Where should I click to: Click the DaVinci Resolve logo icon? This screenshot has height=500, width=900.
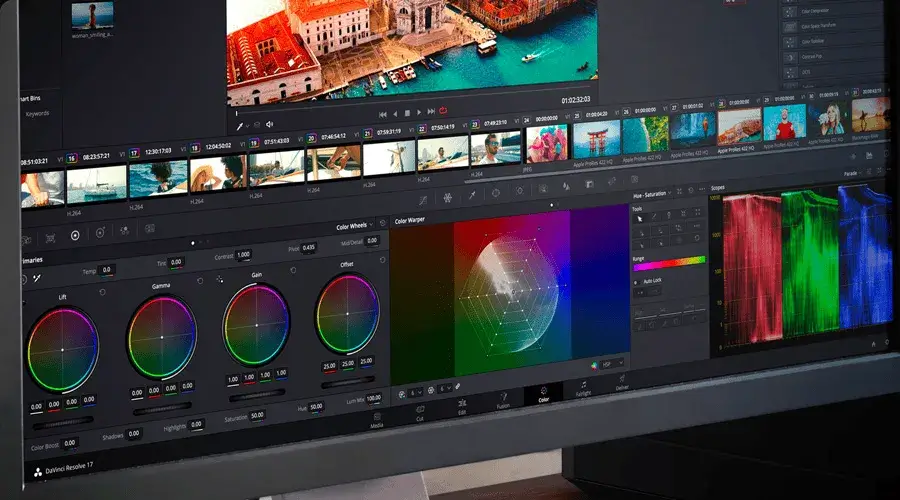click(x=37, y=472)
